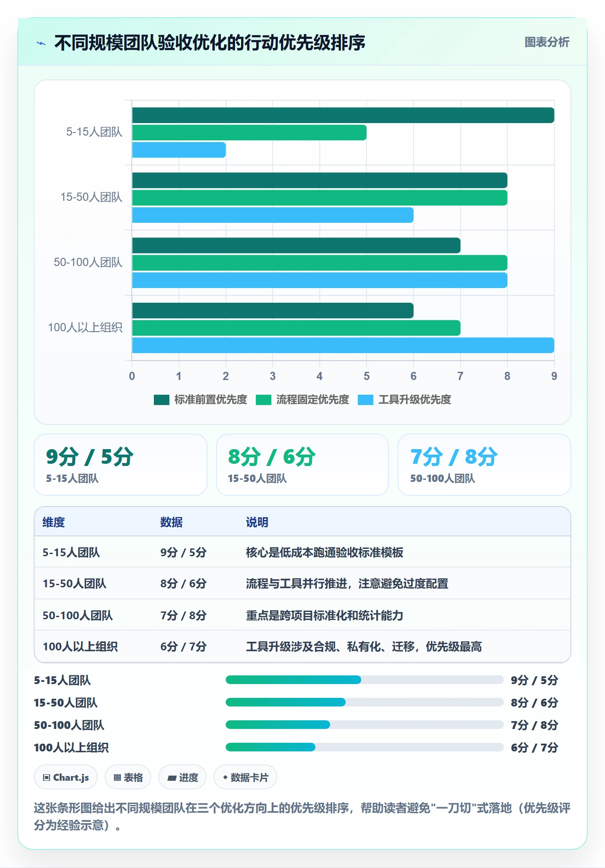Open the 7分 / 8分 data card
Viewport: 605px width, 868px height.
[484, 465]
